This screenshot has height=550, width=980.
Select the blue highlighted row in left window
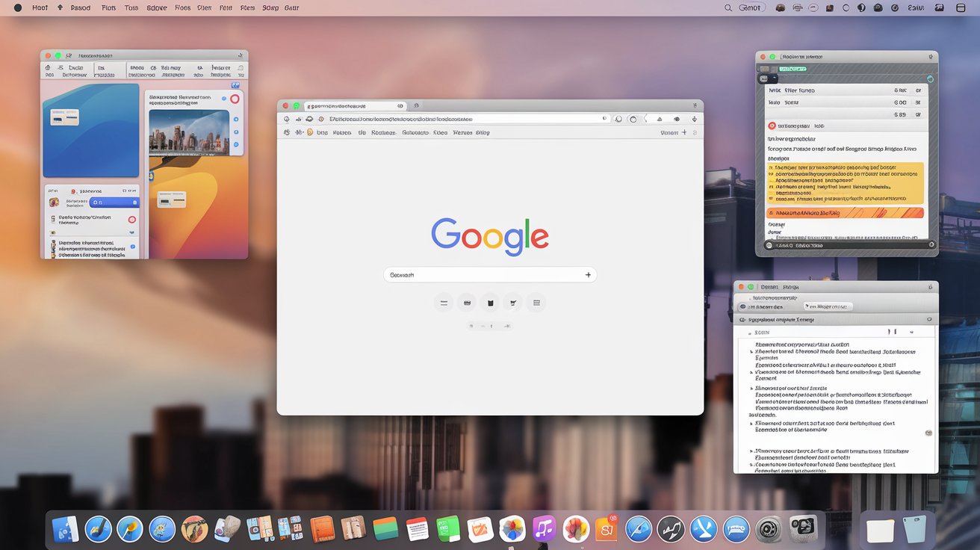(114, 202)
